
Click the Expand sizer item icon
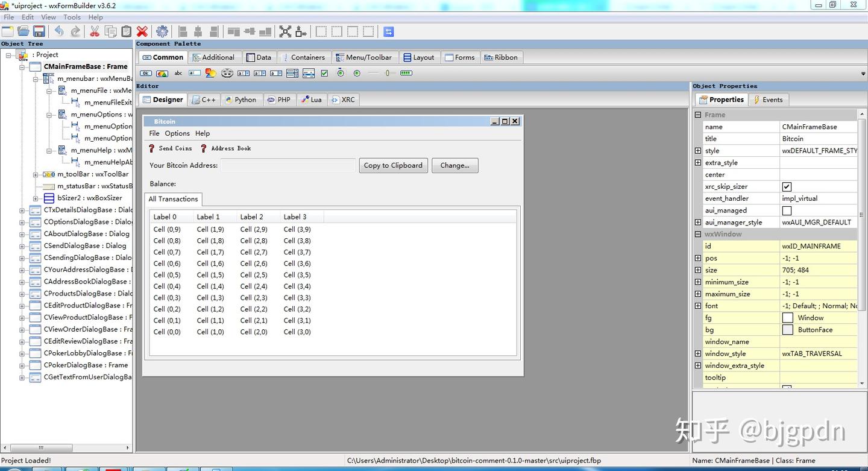[285, 31]
